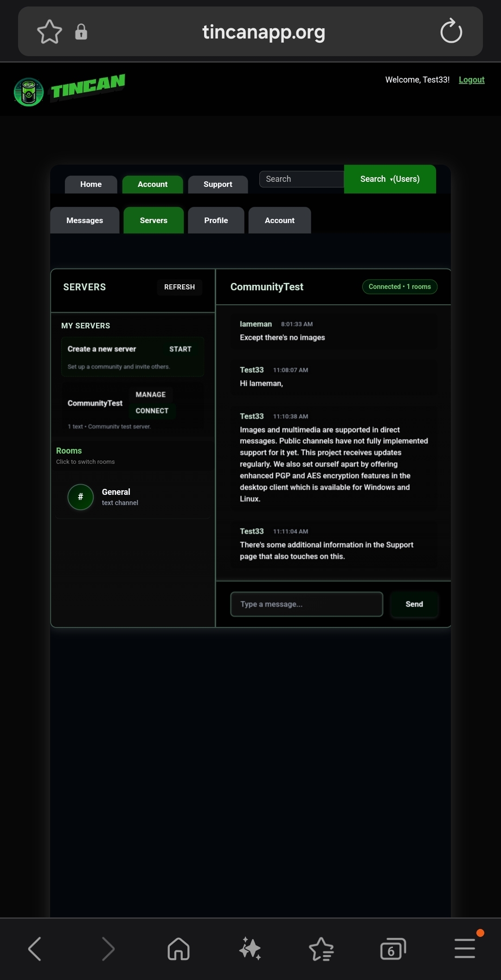Screen dimensions: 501x980
Task: Open the Support tab
Action: [x=218, y=184]
